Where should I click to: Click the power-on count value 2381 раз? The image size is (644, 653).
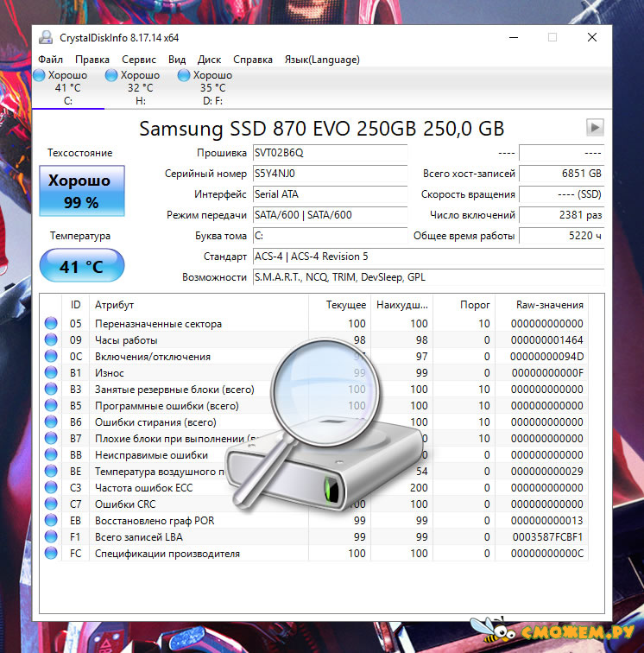click(562, 215)
